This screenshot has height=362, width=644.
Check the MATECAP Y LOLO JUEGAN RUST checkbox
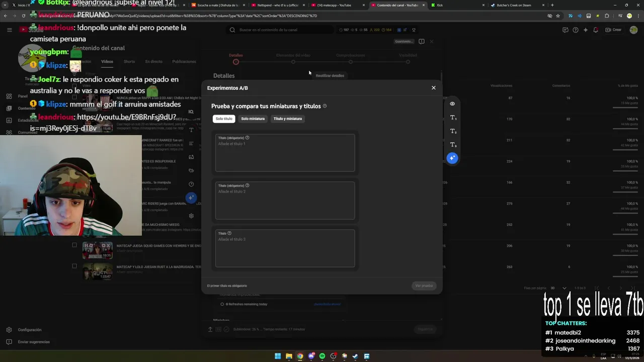(74, 266)
